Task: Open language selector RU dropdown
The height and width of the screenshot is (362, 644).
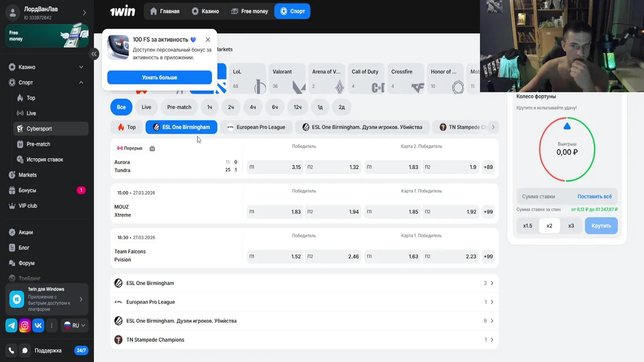Action: coord(74,325)
